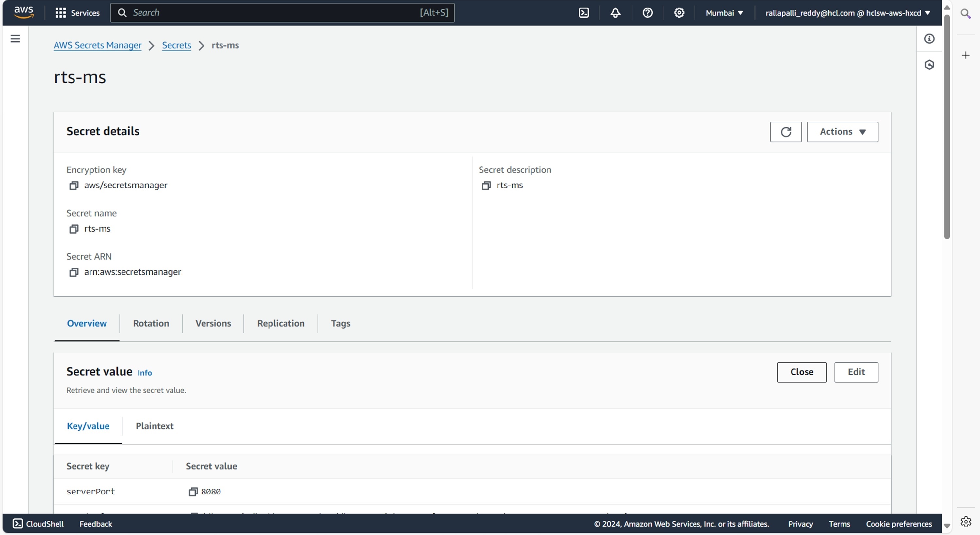Copy the serverPort secret value
This screenshot has height=535, width=980.
point(193,492)
